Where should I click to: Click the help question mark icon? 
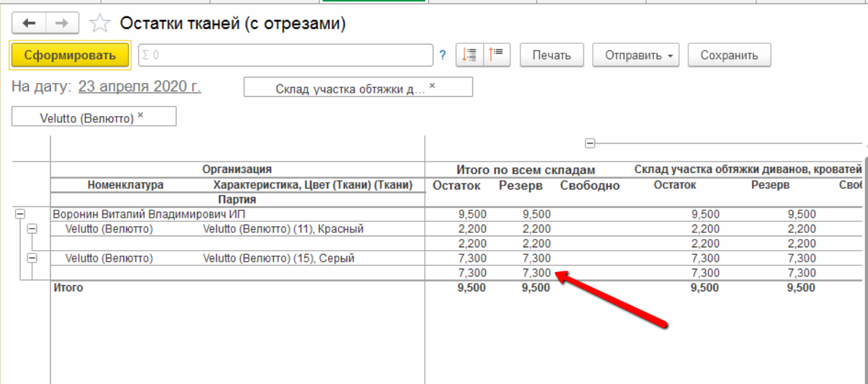443,56
